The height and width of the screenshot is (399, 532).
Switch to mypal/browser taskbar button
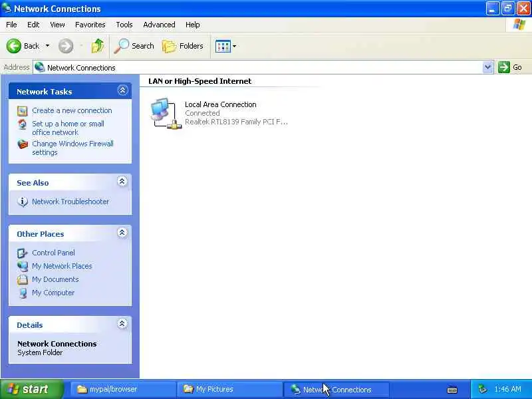click(x=124, y=389)
